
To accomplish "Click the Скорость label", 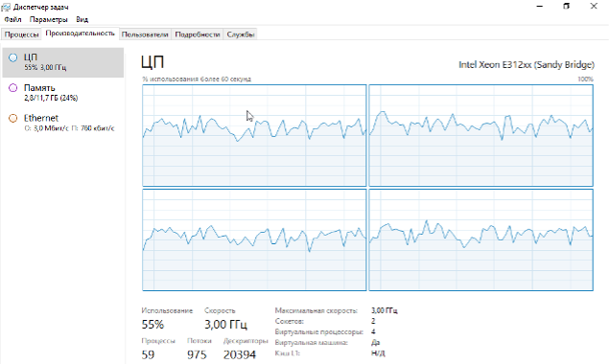I will coord(220,310).
